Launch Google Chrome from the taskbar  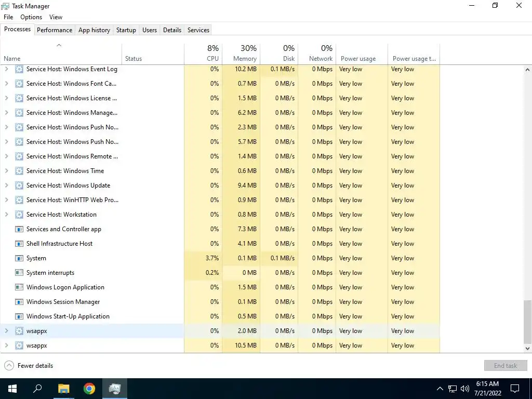[x=89, y=389]
